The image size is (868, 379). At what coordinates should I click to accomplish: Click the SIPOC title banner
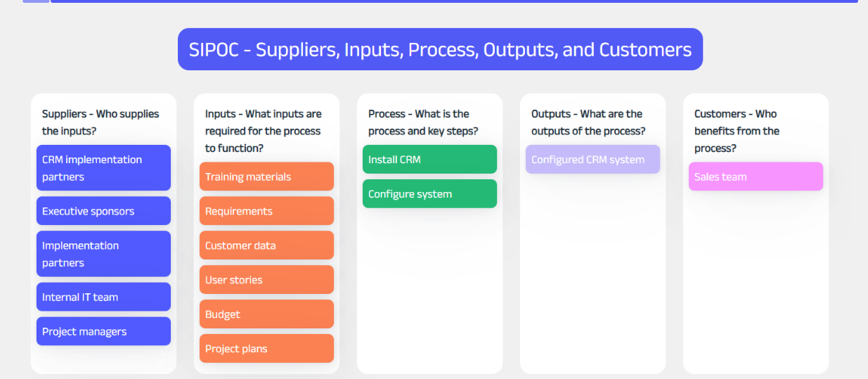(440, 49)
